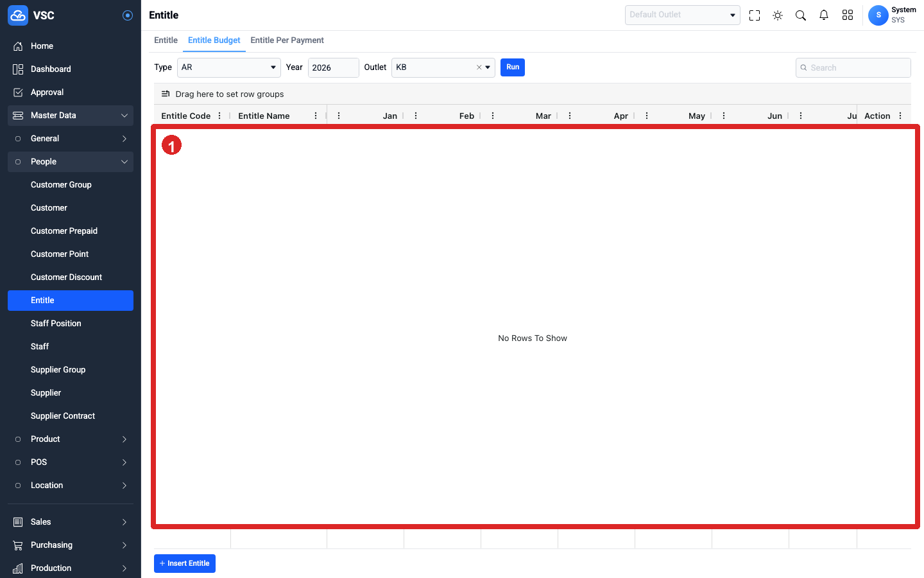Select the Entitle sidebar item

(71, 301)
